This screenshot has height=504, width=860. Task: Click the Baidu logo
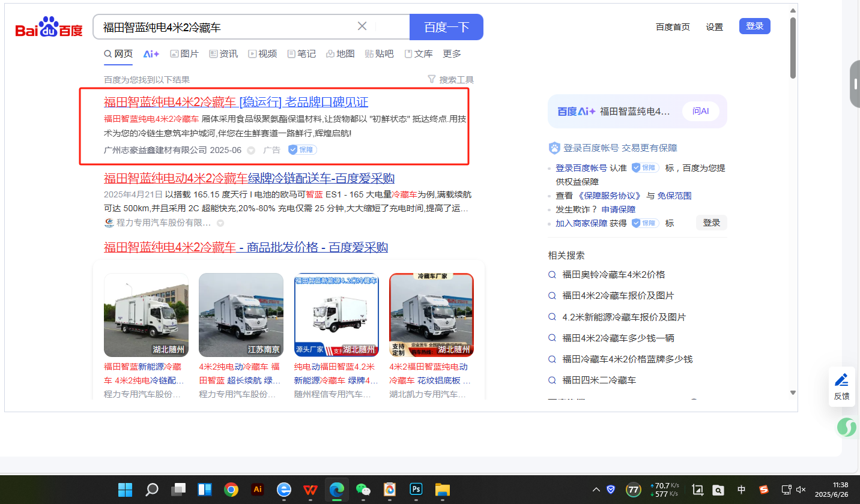click(x=49, y=28)
